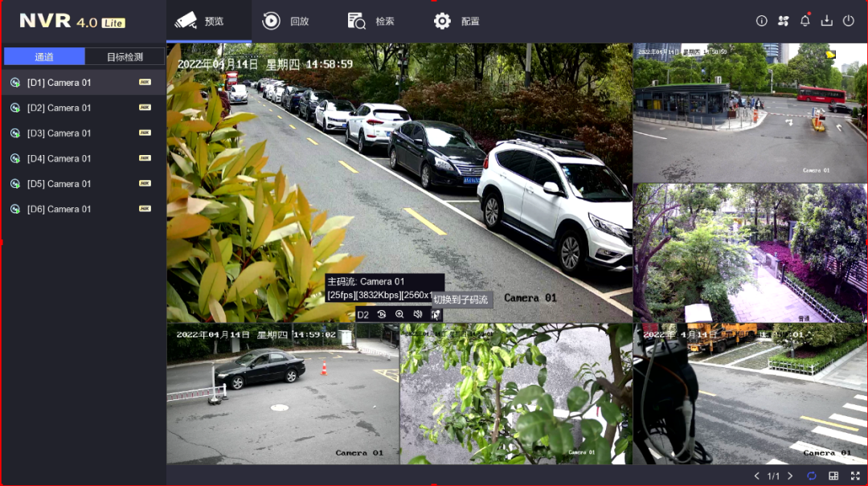Screen dimensions: 868x486
Task: Toggle mute speaker in D2 toolbar
Action: point(418,315)
